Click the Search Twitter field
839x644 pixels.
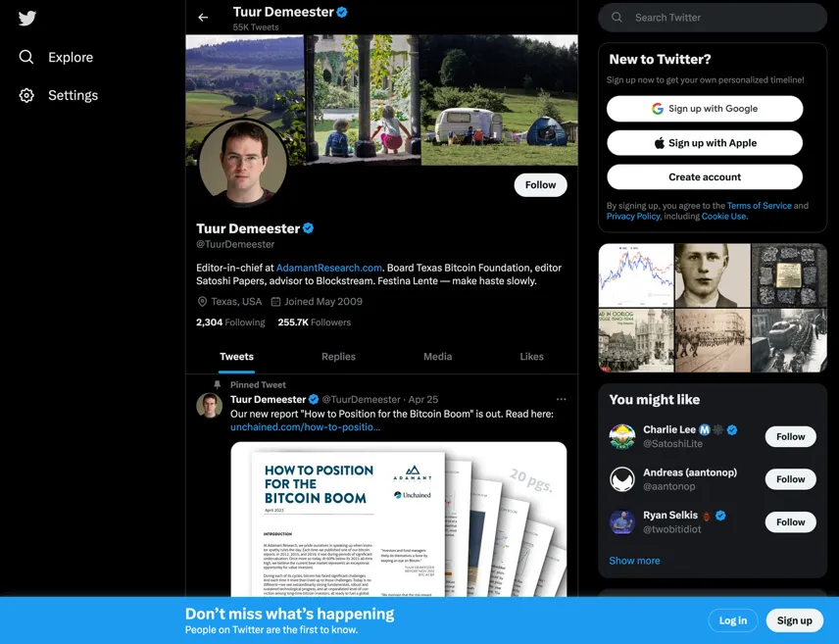pos(713,18)
